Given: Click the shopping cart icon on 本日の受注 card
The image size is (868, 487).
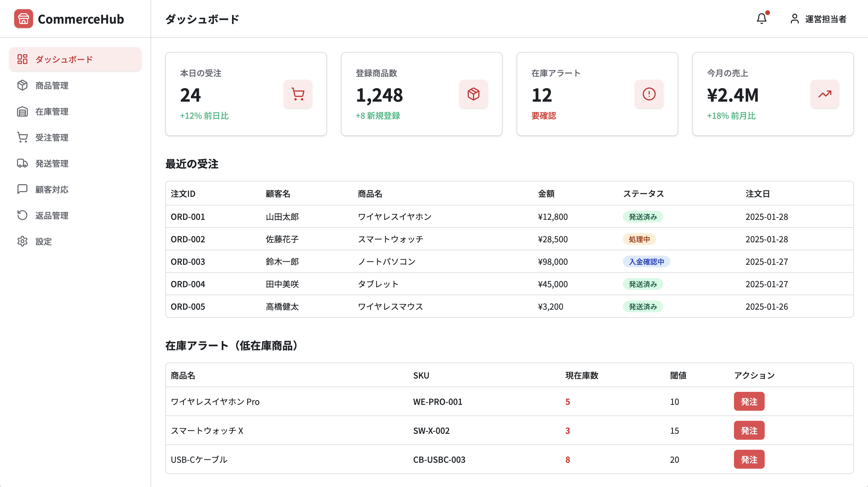Looking at the screenshot, I should [298, 95].
